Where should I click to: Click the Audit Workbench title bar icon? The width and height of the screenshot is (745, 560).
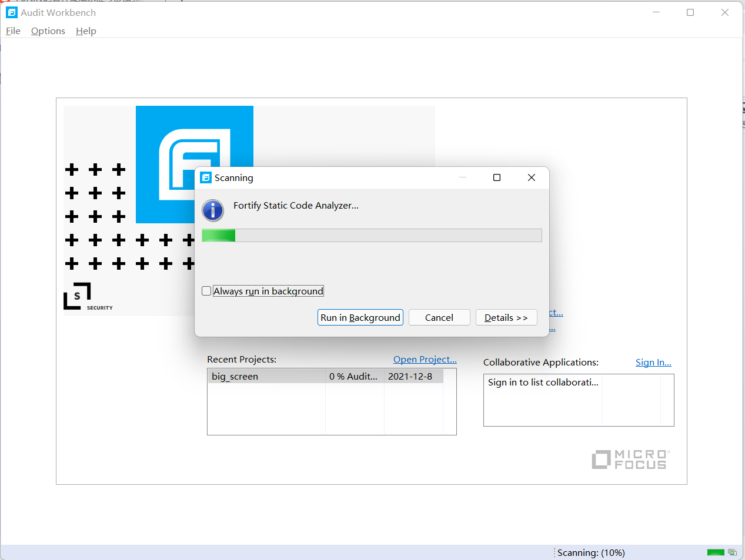pos(12,12)
